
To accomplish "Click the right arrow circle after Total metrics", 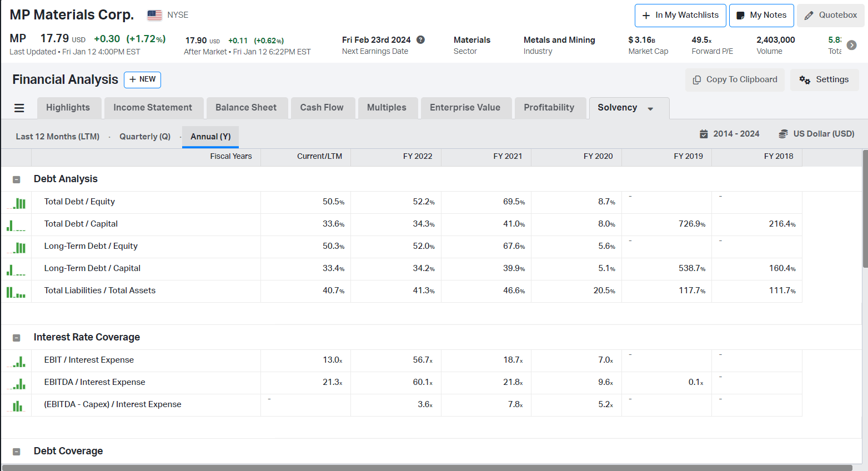I will coord(851,45).
